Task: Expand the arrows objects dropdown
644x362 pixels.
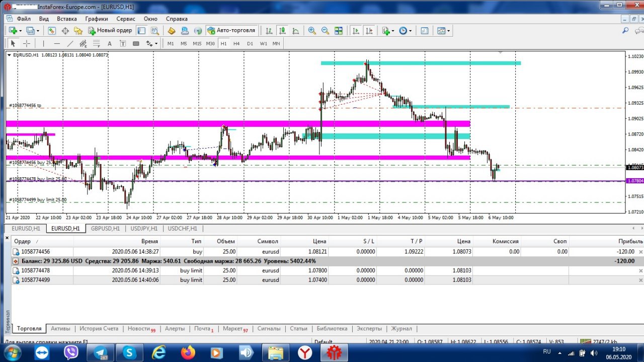Action: [x=156, y=43]
